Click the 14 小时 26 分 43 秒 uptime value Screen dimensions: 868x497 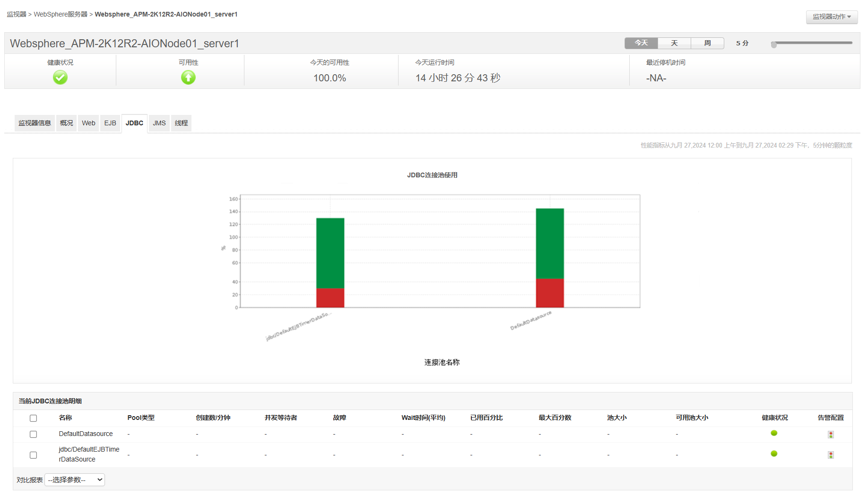click(458, 78)
